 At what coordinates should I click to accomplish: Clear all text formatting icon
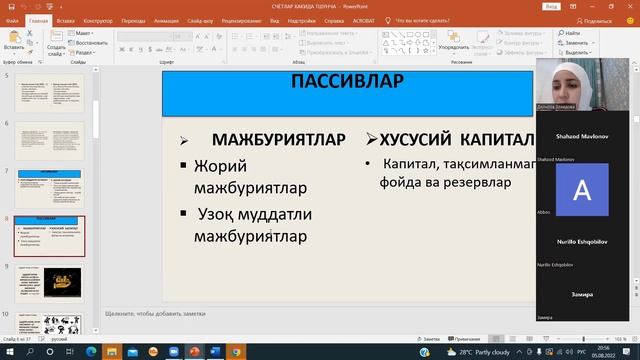point(219,37)
